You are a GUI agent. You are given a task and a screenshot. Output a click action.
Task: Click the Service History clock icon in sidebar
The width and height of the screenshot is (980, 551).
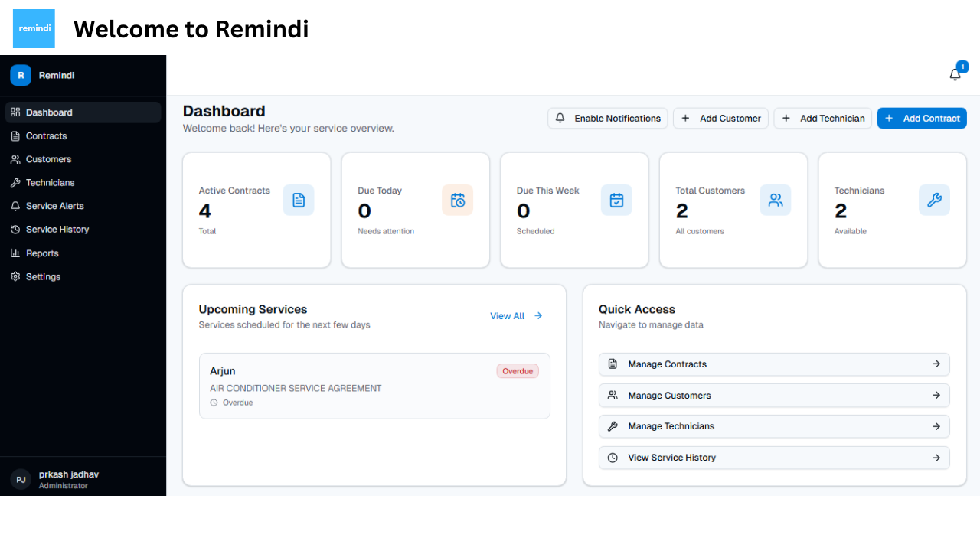tap(15, 230)
